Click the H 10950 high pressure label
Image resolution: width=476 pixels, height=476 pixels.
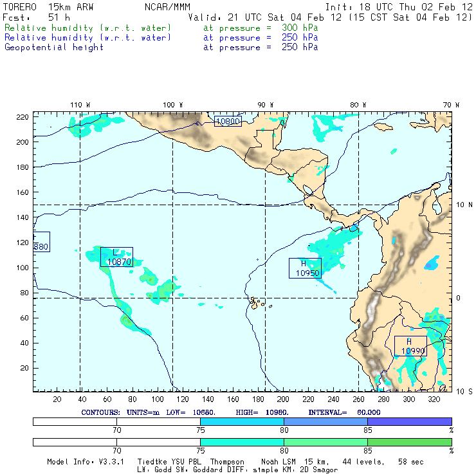click(x=305, y=268)
